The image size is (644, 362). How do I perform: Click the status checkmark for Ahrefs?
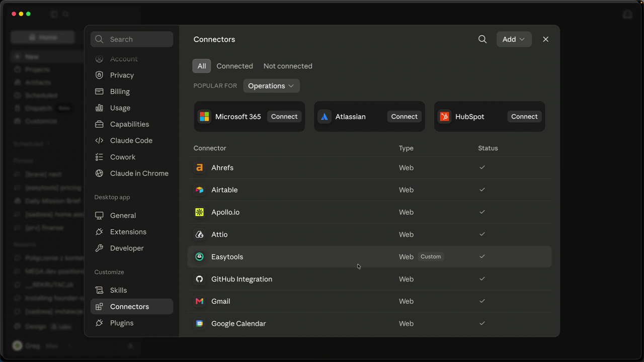coord(482,167)
